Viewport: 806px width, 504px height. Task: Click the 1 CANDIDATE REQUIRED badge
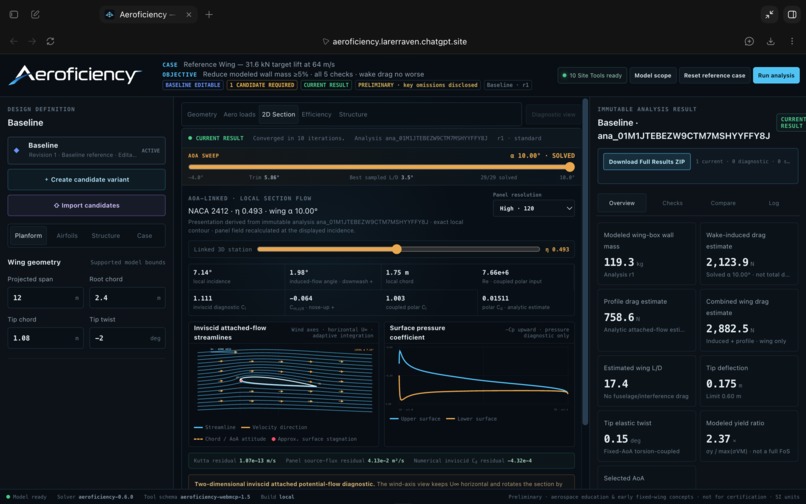262,85
